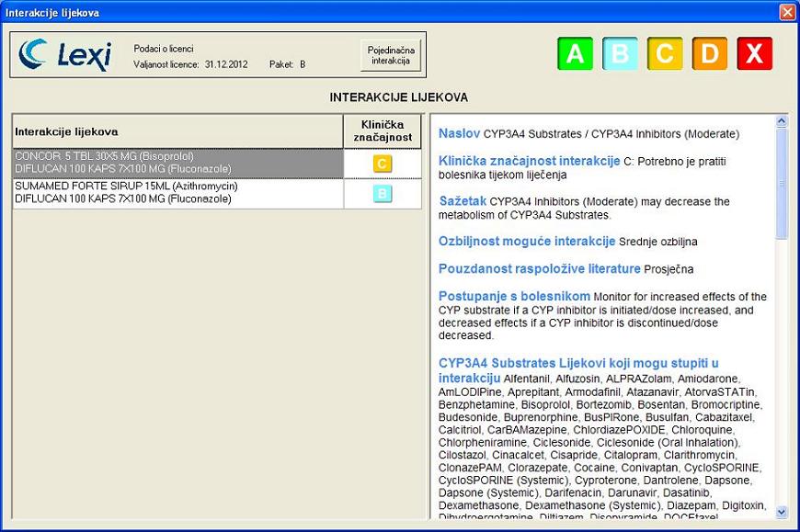Click the light blue B significance icon
The width and height of the screenshot is (800, 532).
point(620,53)
